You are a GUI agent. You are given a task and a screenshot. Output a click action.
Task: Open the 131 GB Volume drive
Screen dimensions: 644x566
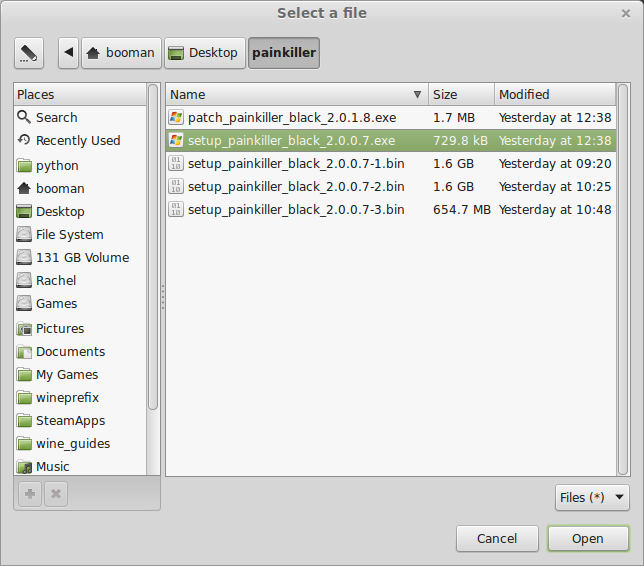coord(80,258)
